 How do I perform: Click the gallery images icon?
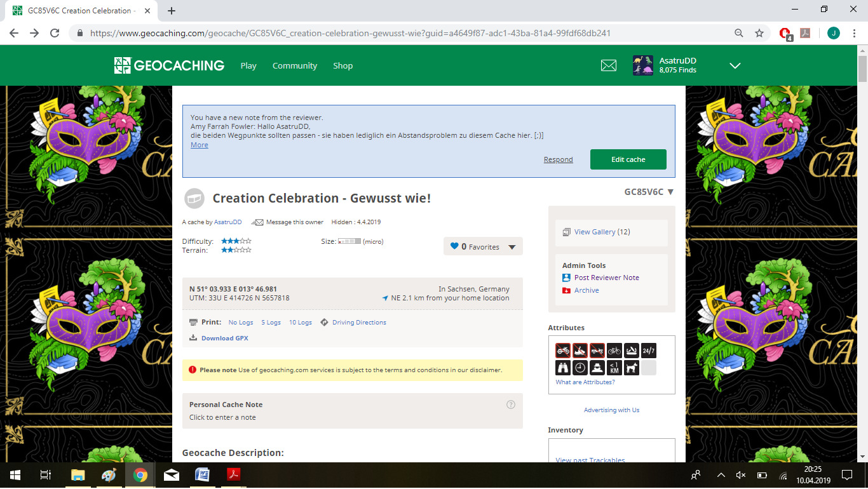point(567,232)
